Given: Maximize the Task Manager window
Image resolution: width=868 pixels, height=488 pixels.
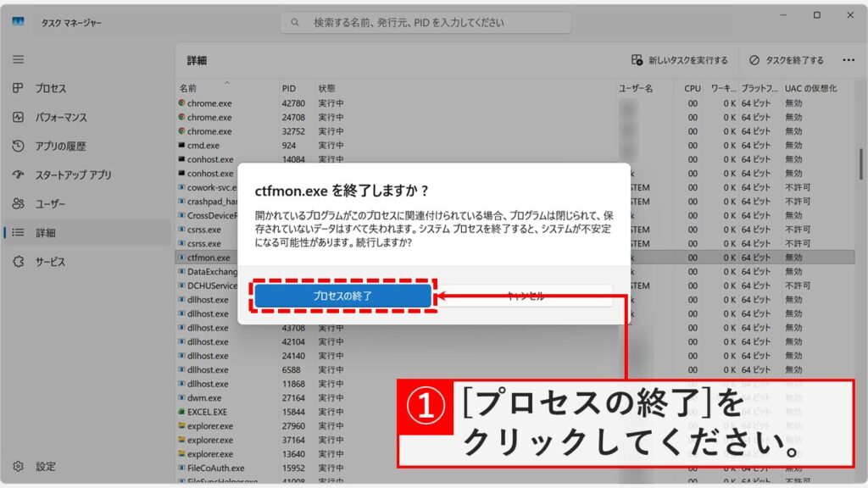Looking at the screenshot, I should pos(817,15).
